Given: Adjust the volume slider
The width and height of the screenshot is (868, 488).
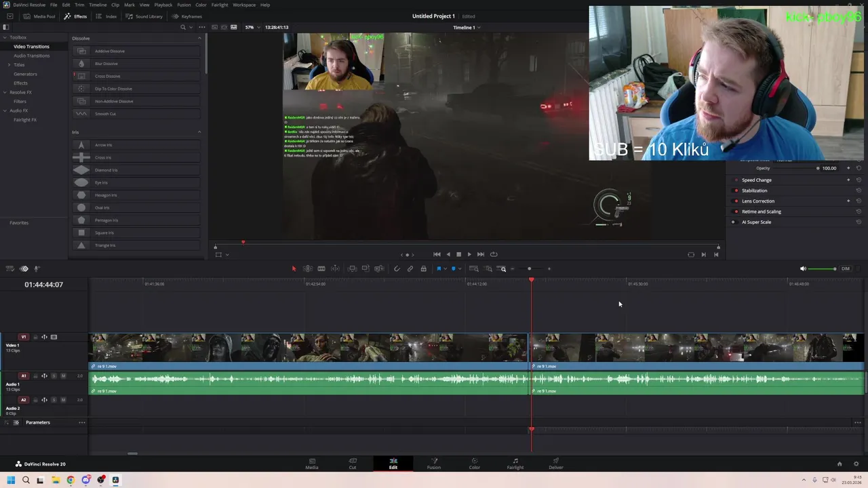Looking at the screenshot, I should (x=823, y=268).
